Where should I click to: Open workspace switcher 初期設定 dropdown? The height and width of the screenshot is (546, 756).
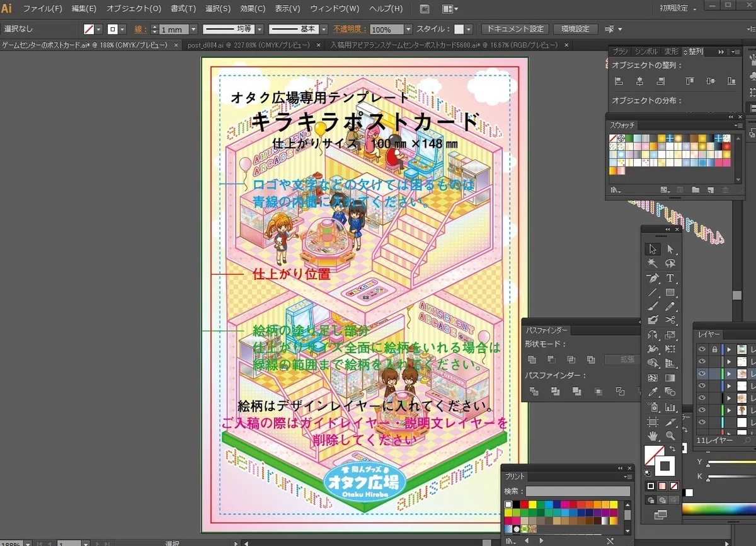coord(679,9)
